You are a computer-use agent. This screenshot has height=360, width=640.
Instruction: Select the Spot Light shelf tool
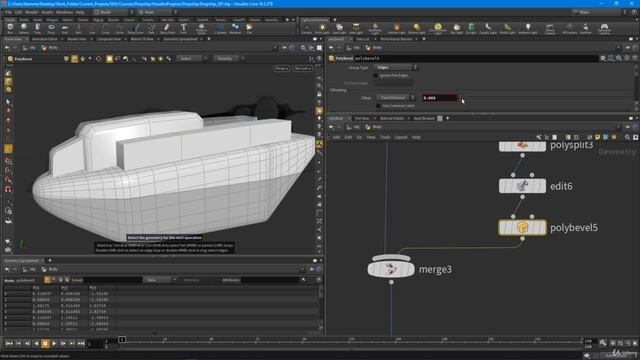click(x=339, y=28)
